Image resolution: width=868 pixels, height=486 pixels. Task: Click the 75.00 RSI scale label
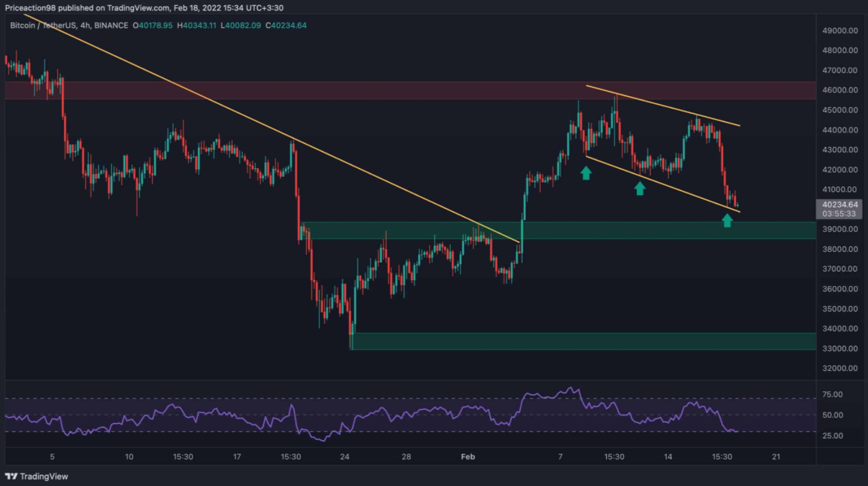[x=832, y=395]
